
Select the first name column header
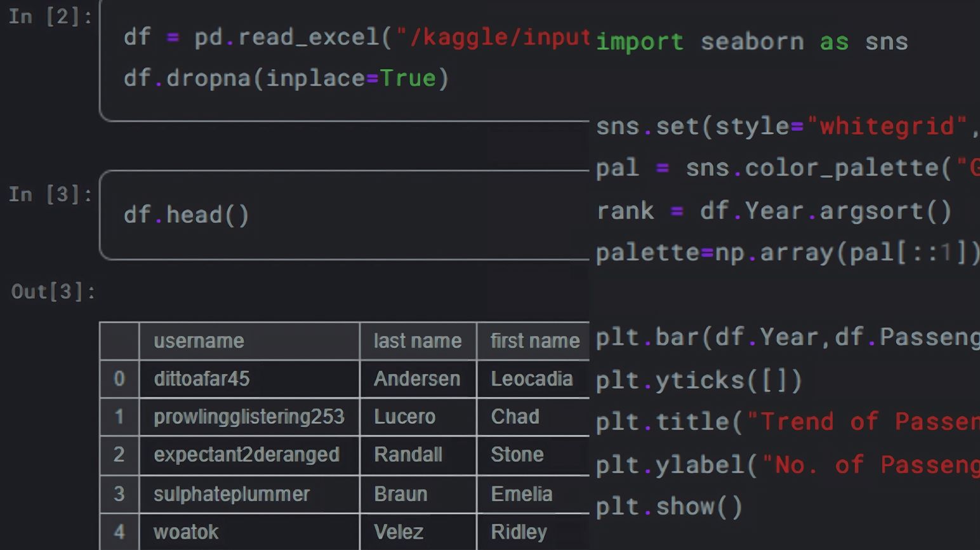coord(533,341)
